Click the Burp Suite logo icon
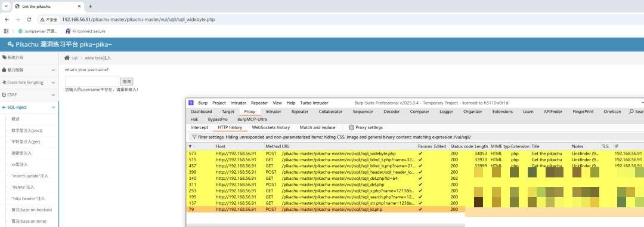This screenshot has height=227, width=644. coord(191,103)
